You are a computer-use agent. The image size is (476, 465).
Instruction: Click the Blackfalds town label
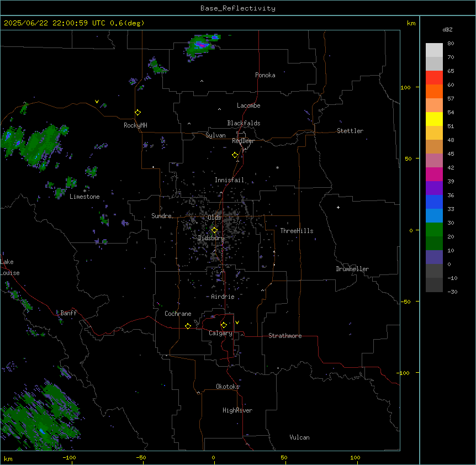click(244, 123)
